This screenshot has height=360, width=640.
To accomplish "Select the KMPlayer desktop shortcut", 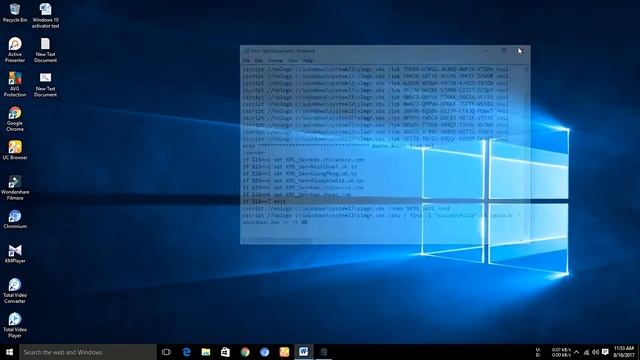I will pos(15,253).
